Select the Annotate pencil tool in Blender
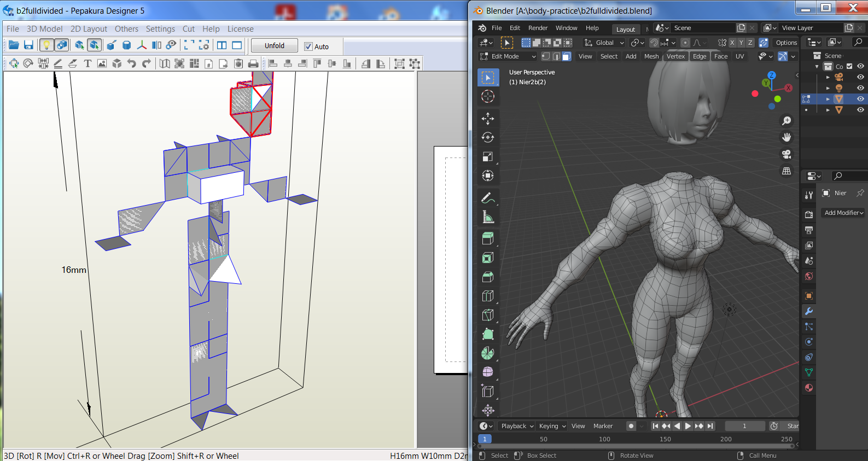Image resolution: width=868 pixels, height=461 pixels. (488, 197)
